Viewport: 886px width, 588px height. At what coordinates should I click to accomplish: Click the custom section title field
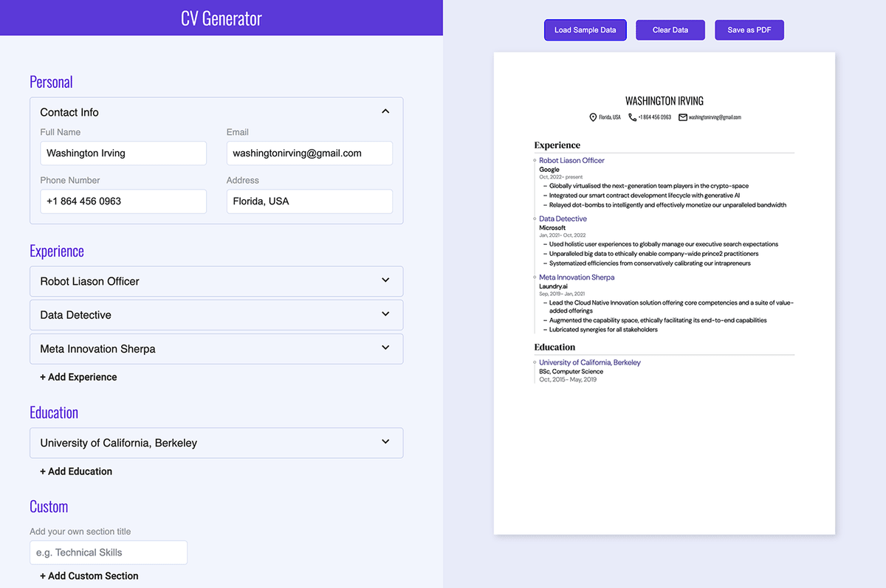[x=108, y=552]
